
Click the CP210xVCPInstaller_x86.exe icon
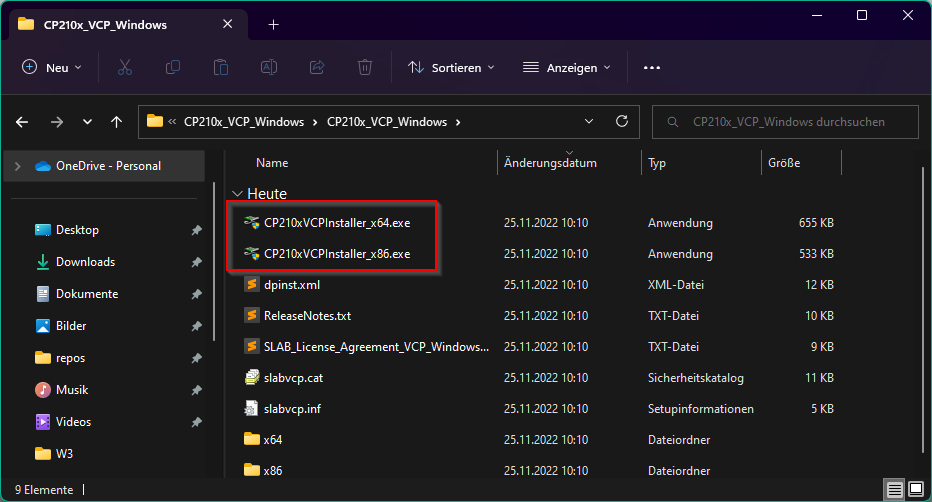click(251, 254)
